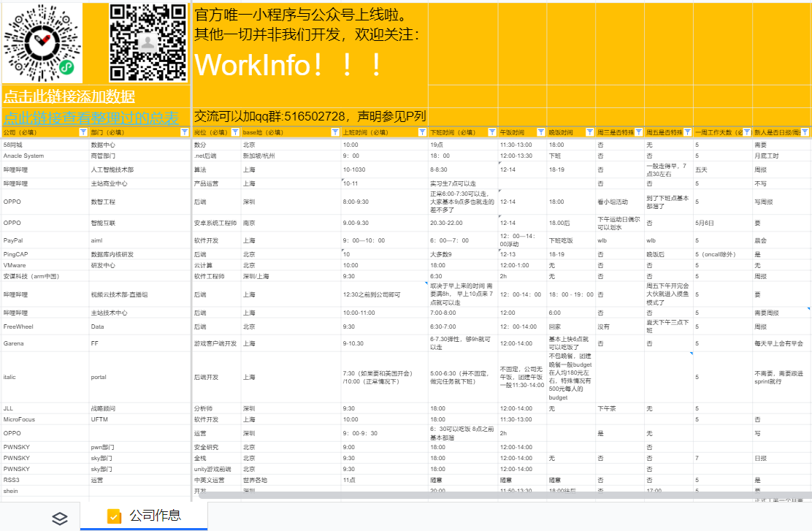Select the VMware company cell
812x531 pixels.
[45, 265]
